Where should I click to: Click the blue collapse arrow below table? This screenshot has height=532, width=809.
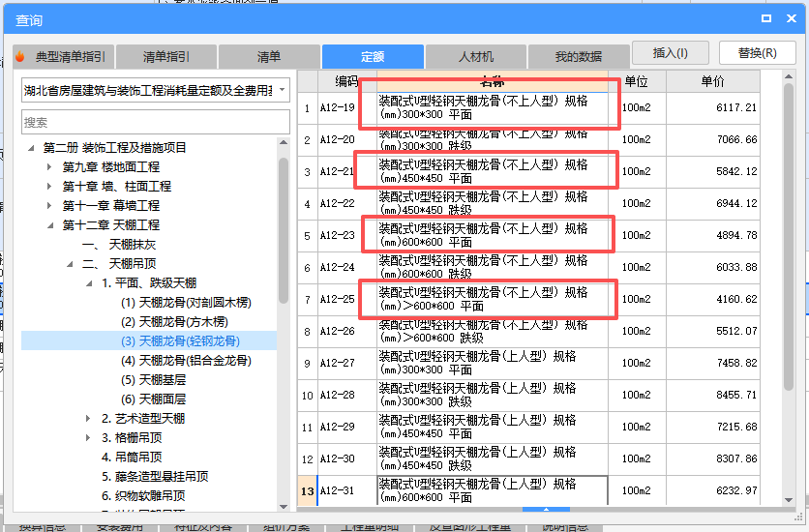pos(546,510)
